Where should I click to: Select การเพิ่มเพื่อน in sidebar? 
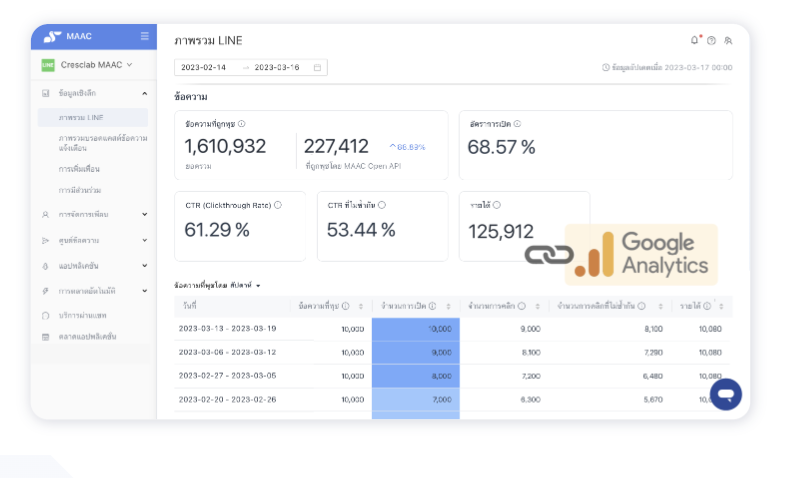click(79, 168)
